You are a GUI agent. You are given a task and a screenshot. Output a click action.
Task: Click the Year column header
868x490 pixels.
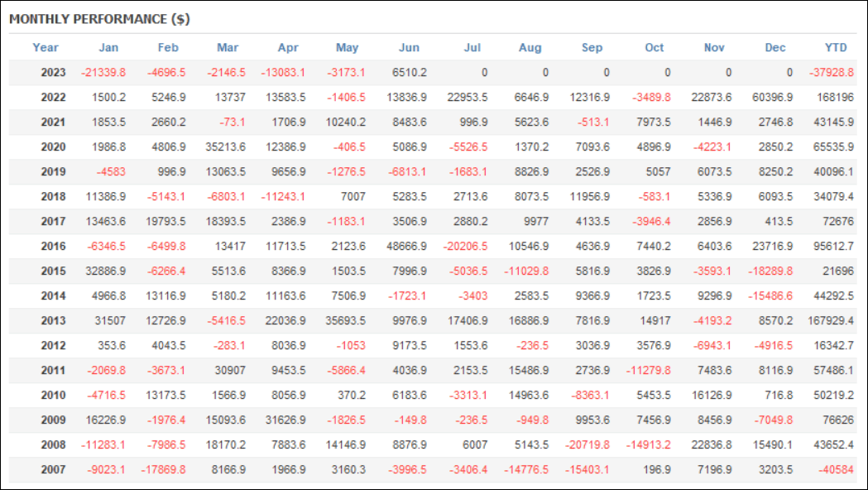[x=46, y=48]
